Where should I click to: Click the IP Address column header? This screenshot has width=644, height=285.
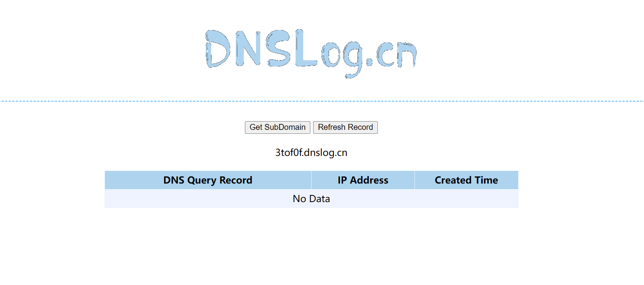[363, 180]
